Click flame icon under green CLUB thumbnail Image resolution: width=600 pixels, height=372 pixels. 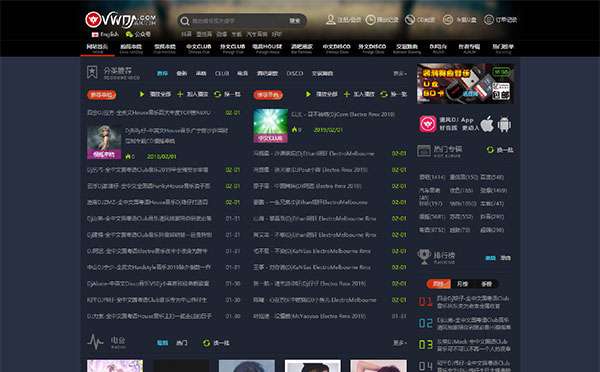point(294,130)
